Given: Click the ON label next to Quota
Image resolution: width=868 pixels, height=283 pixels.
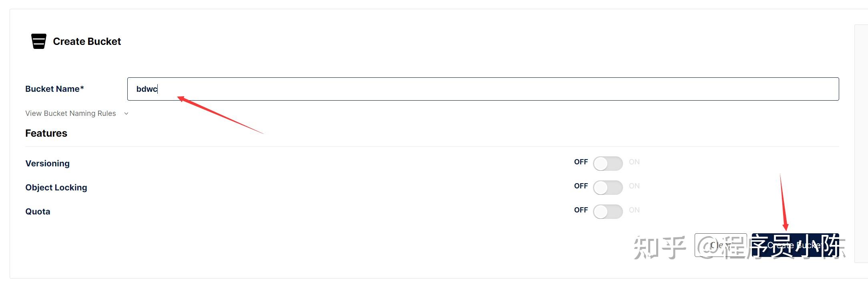Looking at the screenshot, I should click(634, 210).
